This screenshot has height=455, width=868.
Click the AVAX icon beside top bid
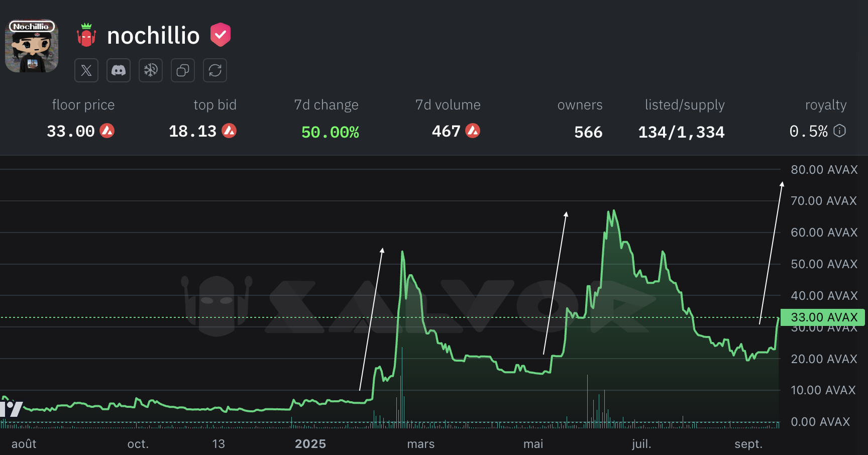click(229, 131)
